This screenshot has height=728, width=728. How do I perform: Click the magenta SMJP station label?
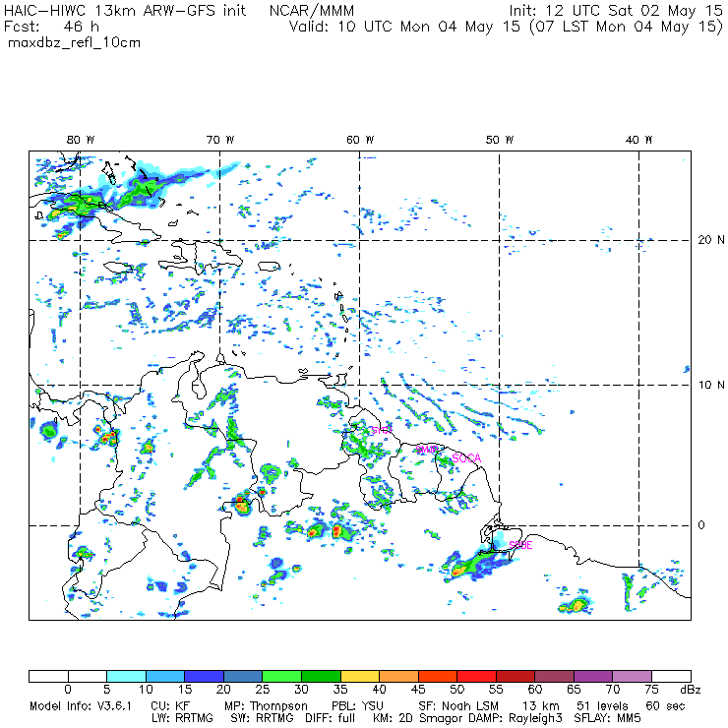[426, 450]
